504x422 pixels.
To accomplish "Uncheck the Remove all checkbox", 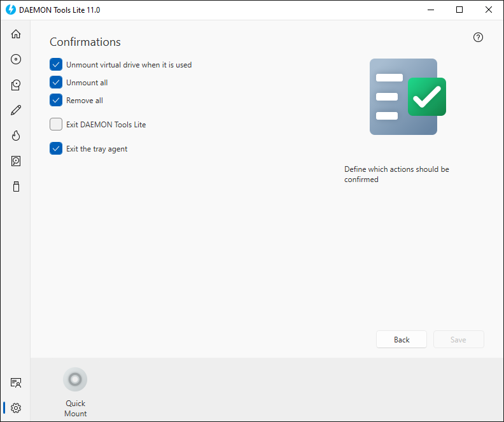I will coord(56,100).
